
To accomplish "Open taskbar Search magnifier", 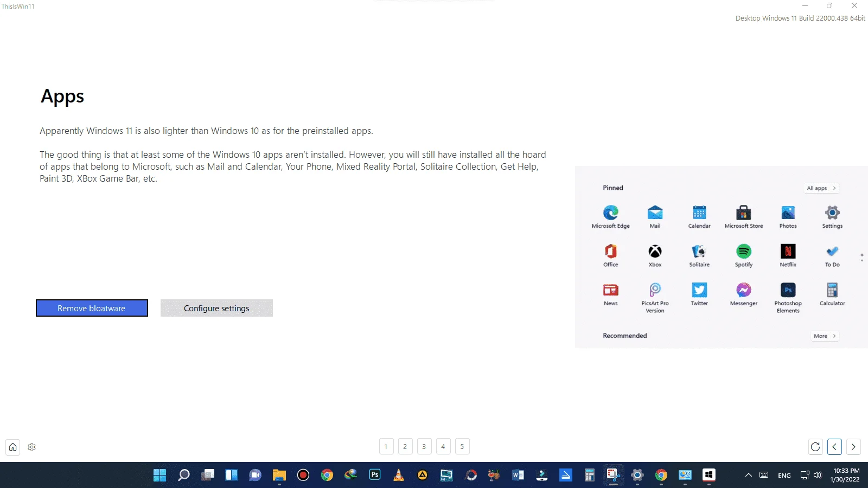I will point(184,475).
